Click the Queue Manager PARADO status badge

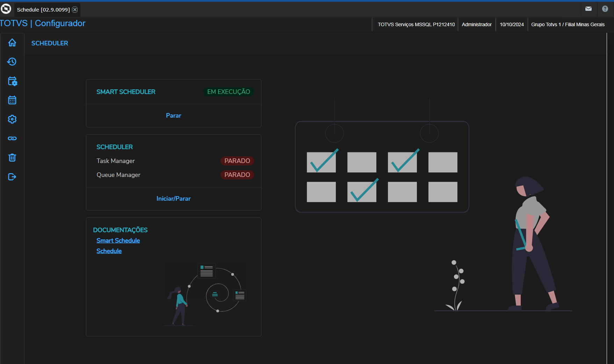(x=237, y=175)
